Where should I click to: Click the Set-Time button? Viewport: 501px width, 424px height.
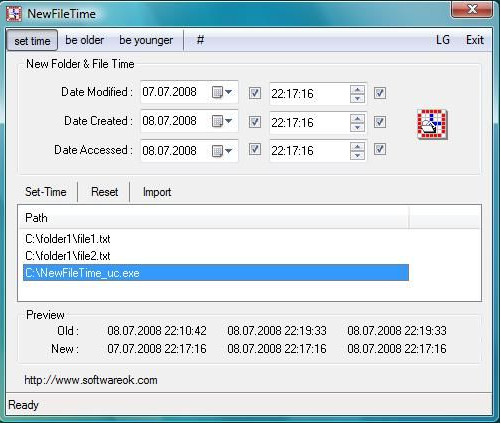pyautogui.click(x=46, y=192)
